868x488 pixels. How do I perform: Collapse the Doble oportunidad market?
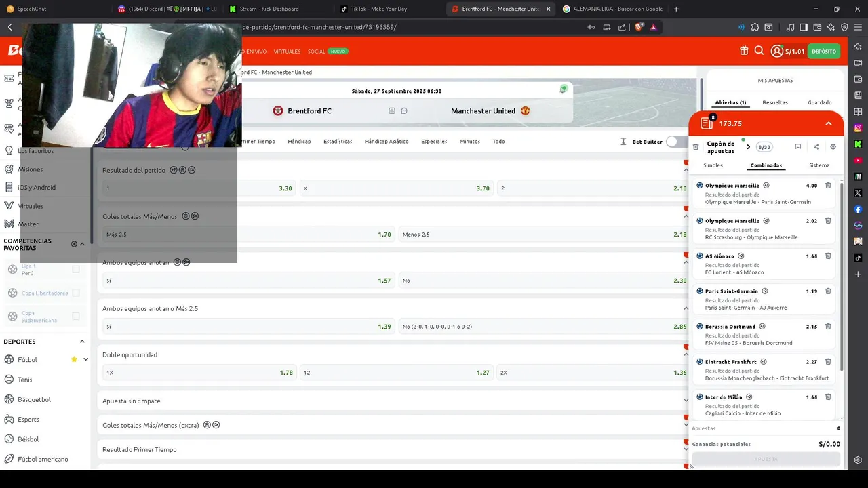point(686,354)
